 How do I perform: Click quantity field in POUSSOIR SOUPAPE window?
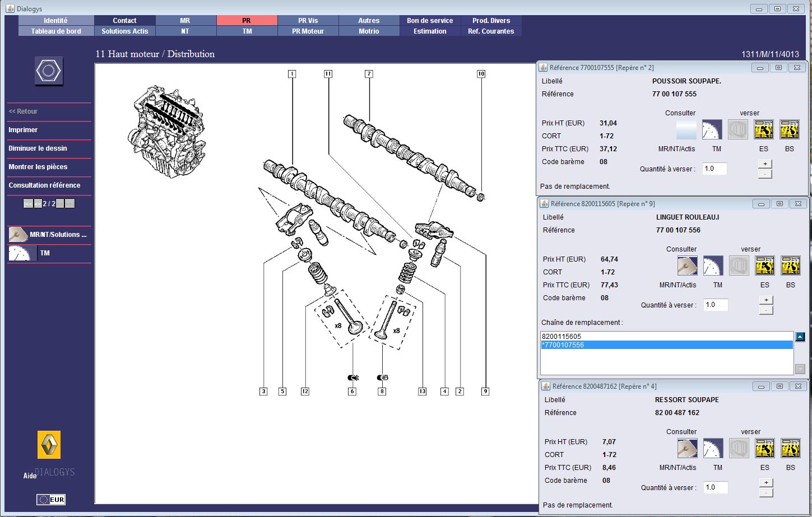(x=714, y=169)
